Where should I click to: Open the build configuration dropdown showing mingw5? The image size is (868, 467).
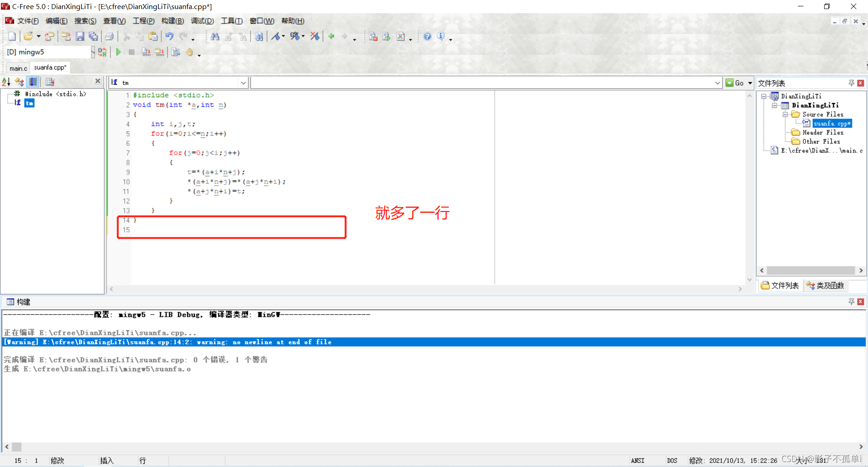(x=93, y=52)
